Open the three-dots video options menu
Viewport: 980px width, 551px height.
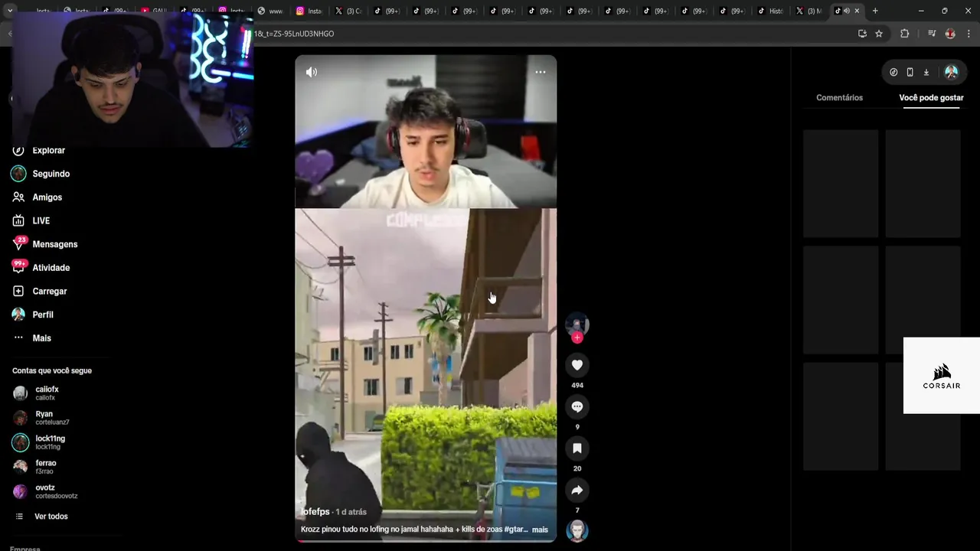point(541,72)
